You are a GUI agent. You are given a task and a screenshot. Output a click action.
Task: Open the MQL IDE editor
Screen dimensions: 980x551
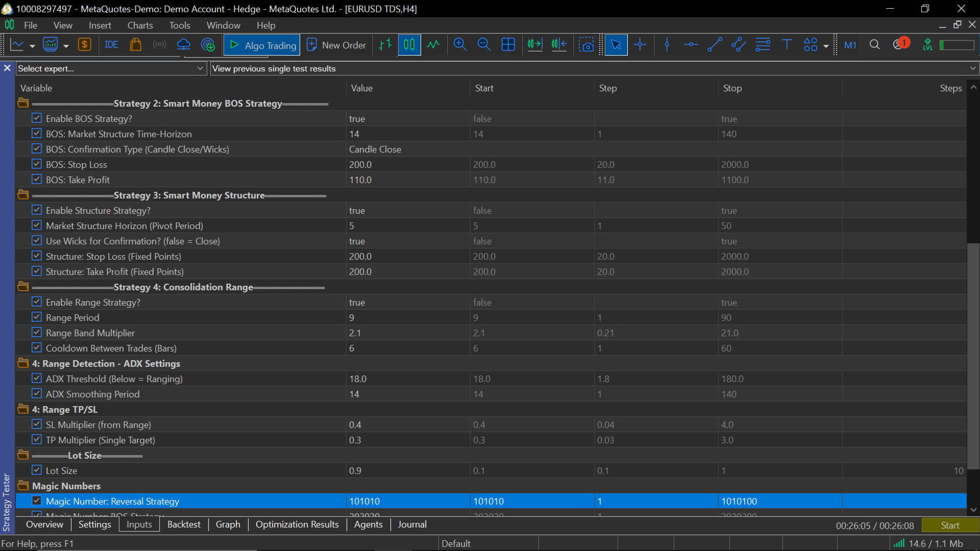click(111, 45)
